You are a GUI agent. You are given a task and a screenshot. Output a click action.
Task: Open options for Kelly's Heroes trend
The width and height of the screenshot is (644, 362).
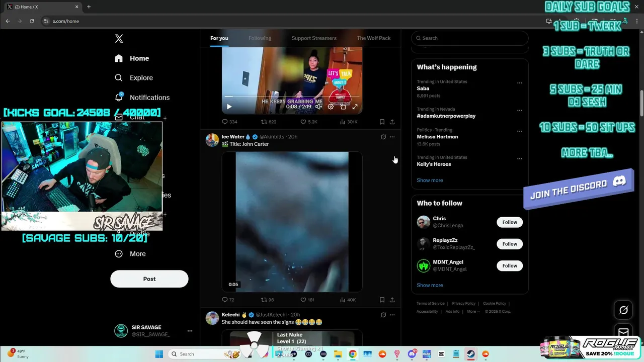click(x=519, y=158)
